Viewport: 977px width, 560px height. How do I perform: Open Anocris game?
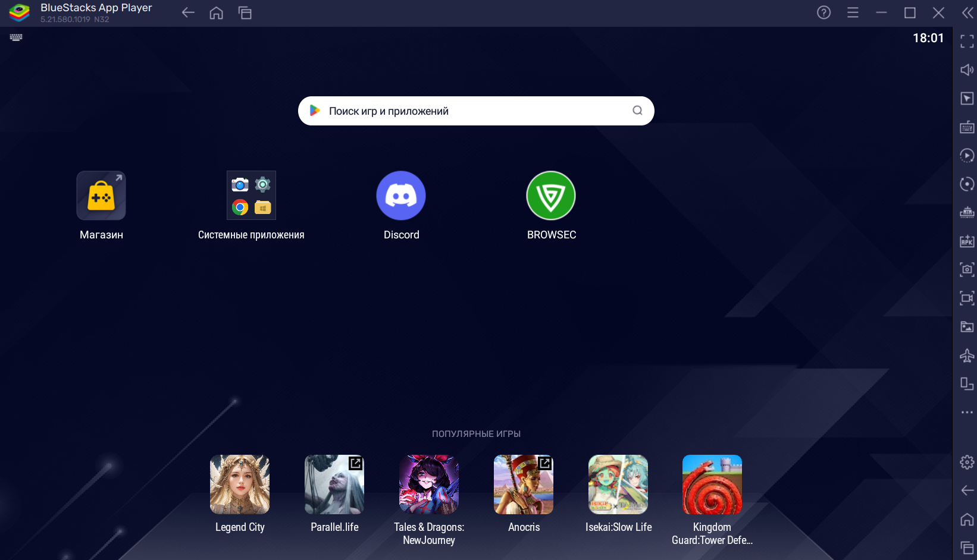tap(524, 485)
